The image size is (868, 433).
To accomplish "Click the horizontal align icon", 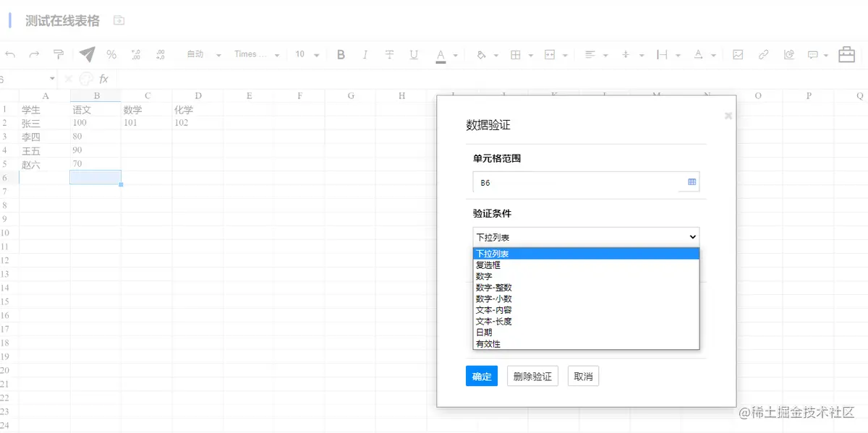I will (x=590, y=55).
